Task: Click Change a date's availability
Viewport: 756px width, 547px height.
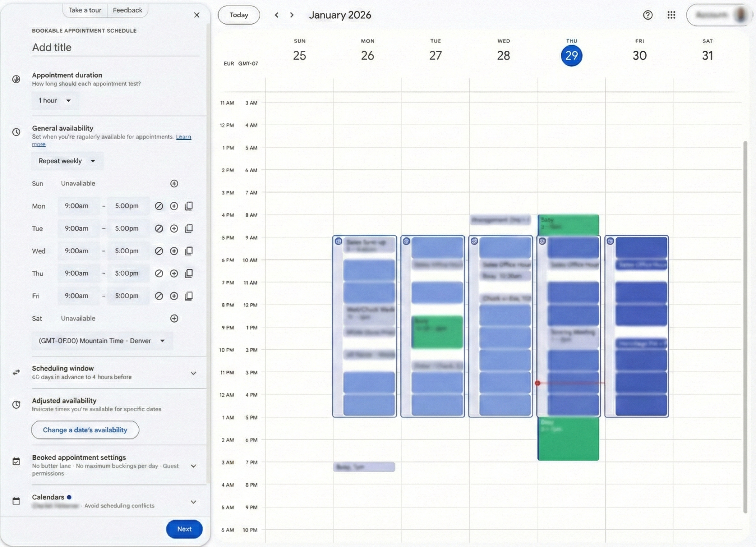Action: pos(85,430)
